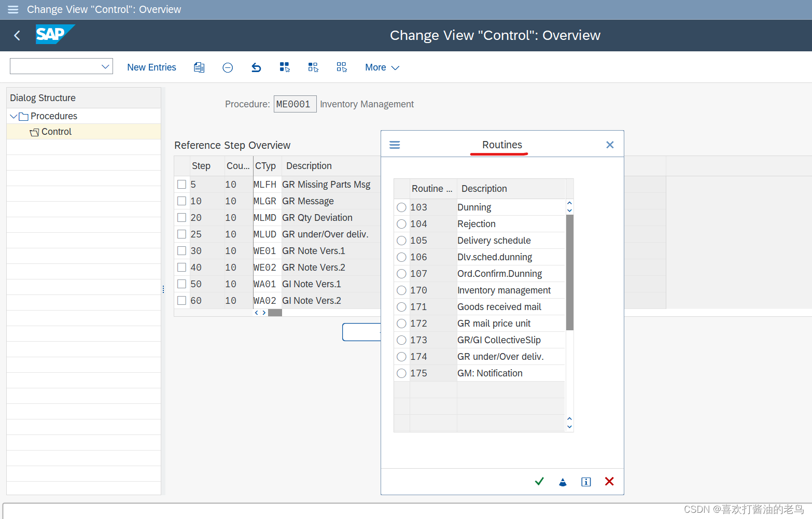812x519 pixels.
Task: Collapse the Procedures node in the dialog structure
Action: pyautogui.click(x=14, y=116)
